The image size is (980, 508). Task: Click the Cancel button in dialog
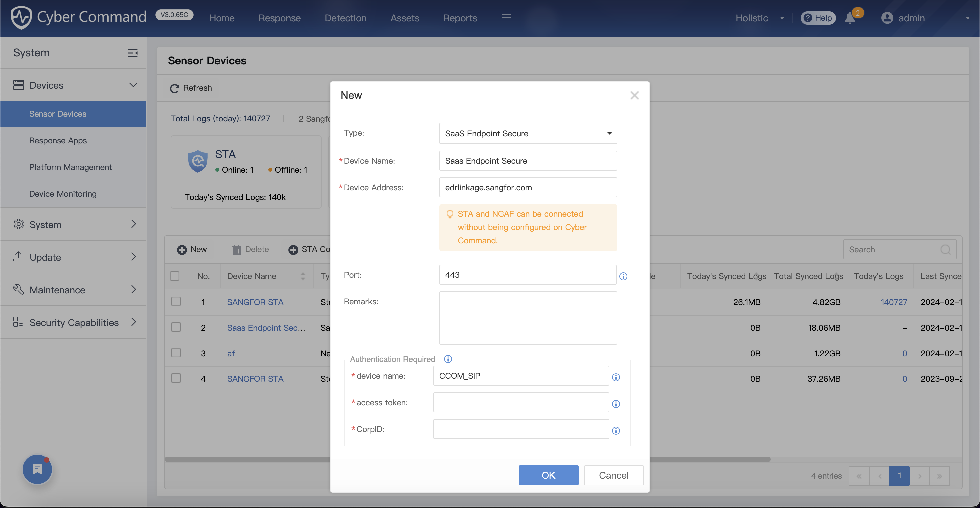(613, 475)
